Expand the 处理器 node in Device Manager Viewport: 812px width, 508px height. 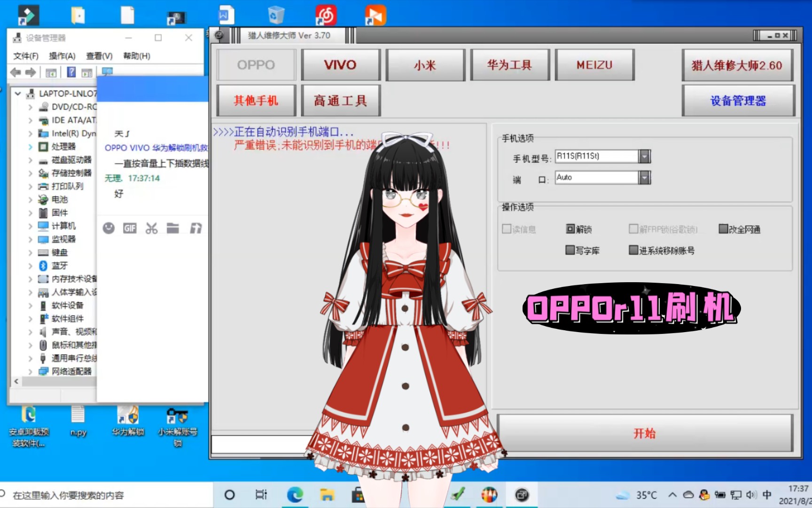(30, 147)
